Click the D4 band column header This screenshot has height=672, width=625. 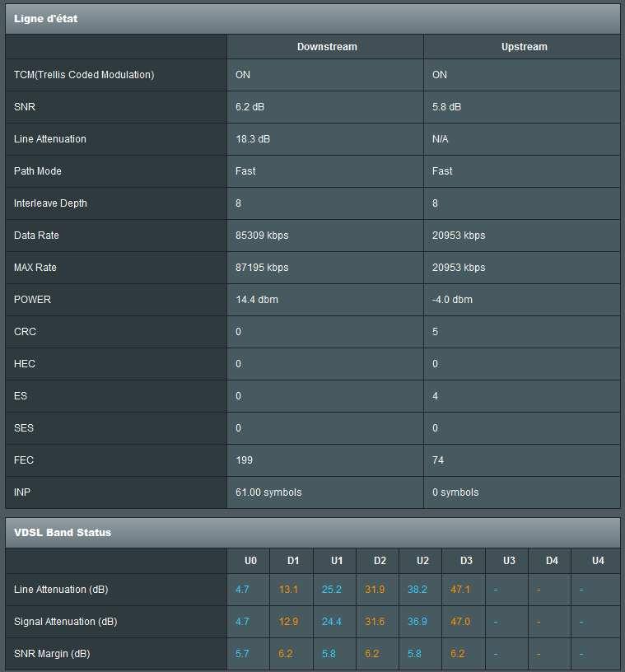(553, 561)
